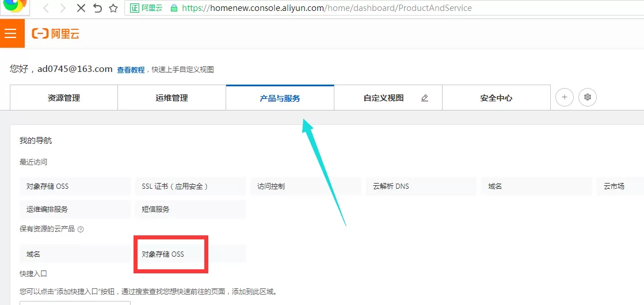Click the 添加快捷入口 instruction text

coord(148,292)
